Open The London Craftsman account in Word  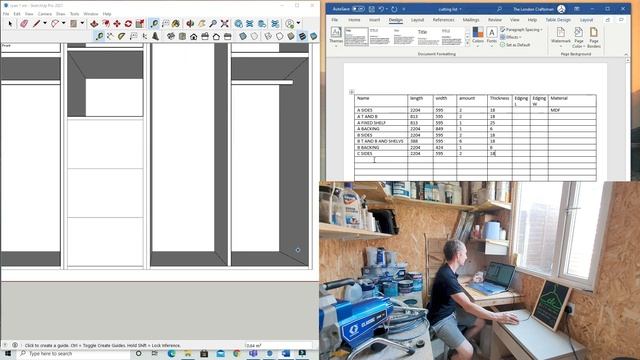pos(539,9)
